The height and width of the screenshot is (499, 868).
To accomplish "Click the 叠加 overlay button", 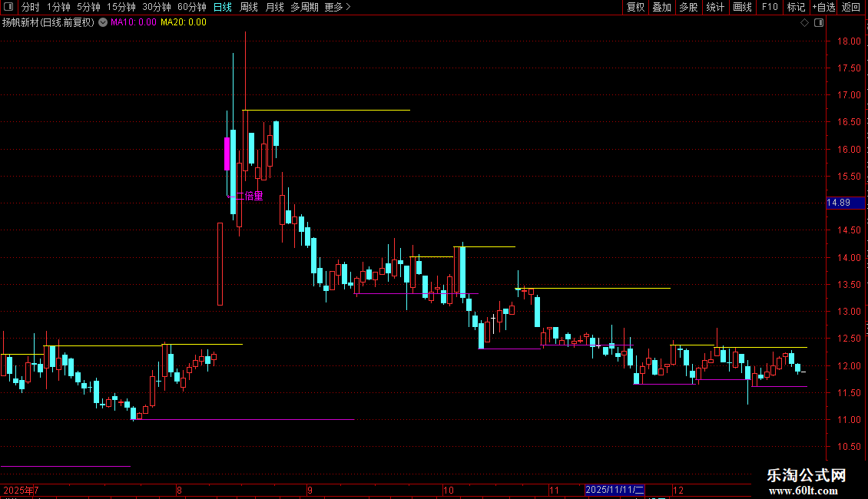I will tap(661, 7).
